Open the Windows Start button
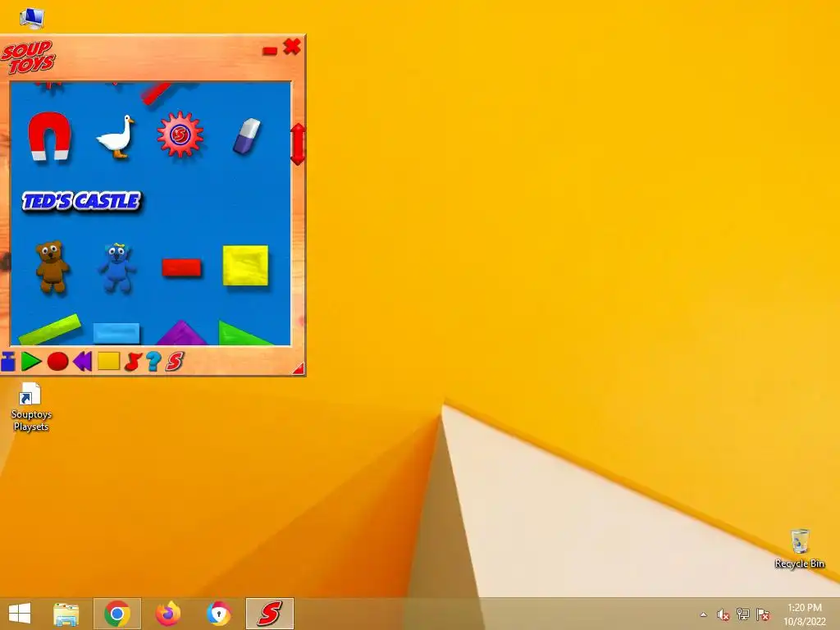840x630 pixels. [x=20, y=614]
